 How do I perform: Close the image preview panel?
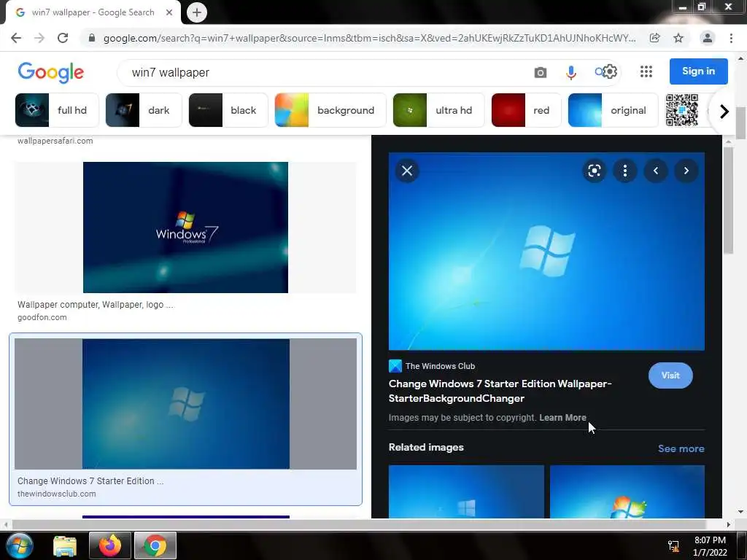point(407,171)
